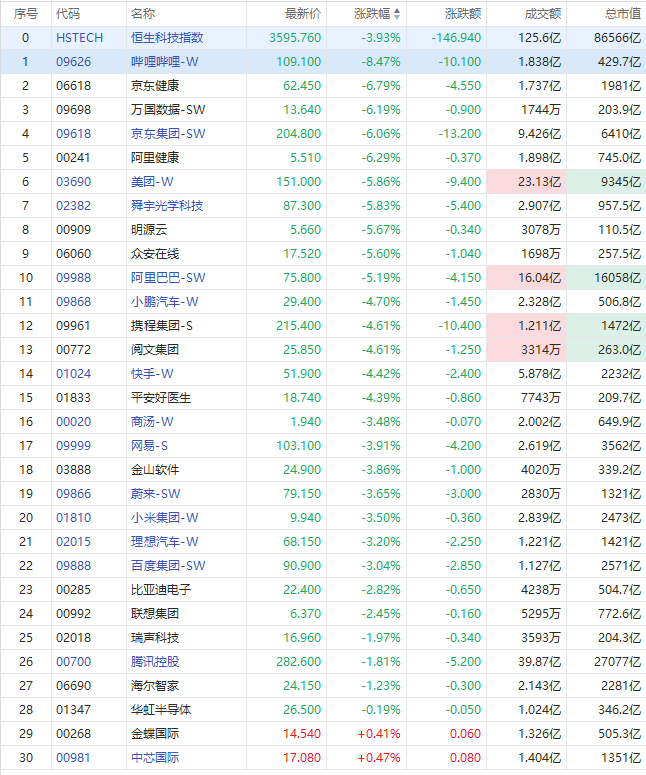646x775 pixels.
Task: Sort by 最新价 column header
Action: (x=303, y=14)
